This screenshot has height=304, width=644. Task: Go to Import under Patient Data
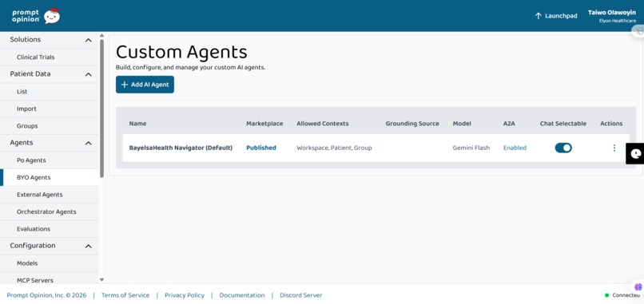[50, 109]
